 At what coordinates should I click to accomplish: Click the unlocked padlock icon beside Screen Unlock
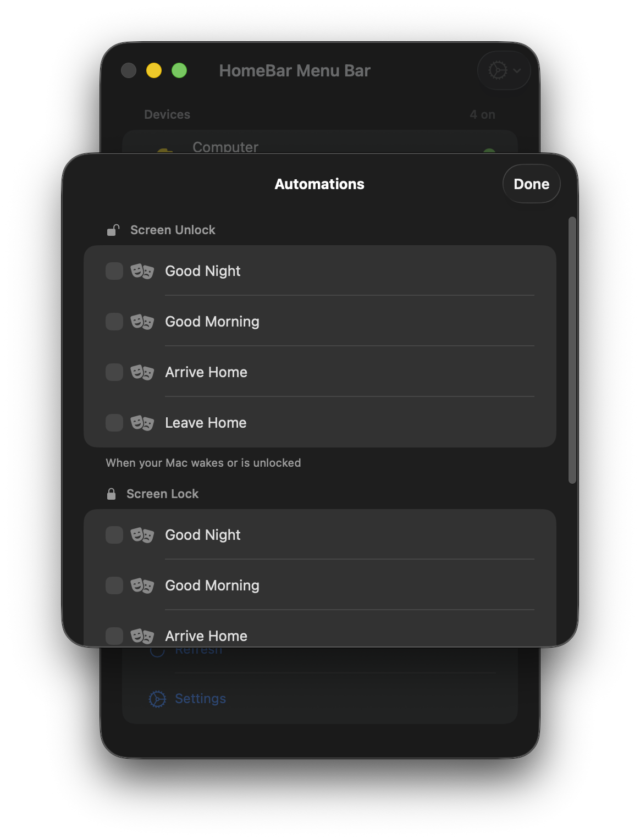(x=112, y=230)
